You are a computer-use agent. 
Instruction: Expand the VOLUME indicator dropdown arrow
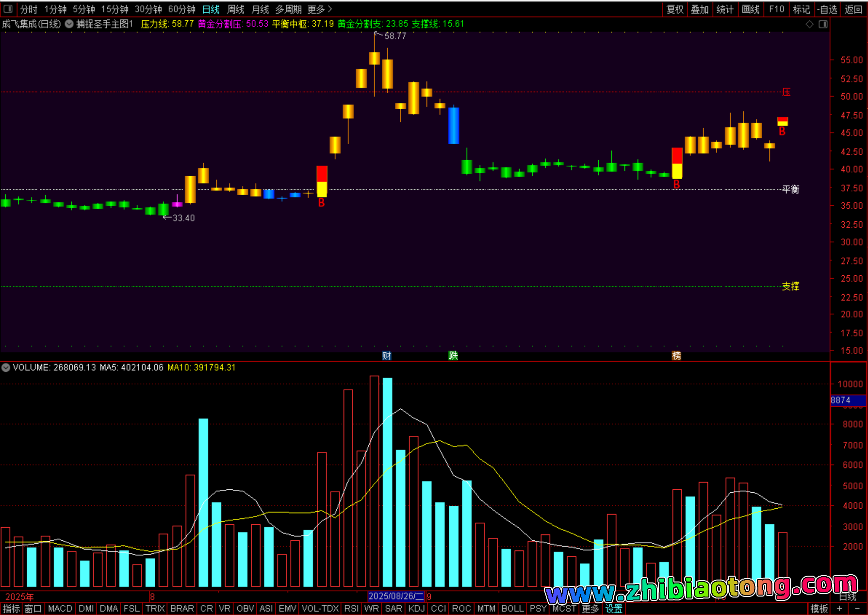click(x=6, y=367)
